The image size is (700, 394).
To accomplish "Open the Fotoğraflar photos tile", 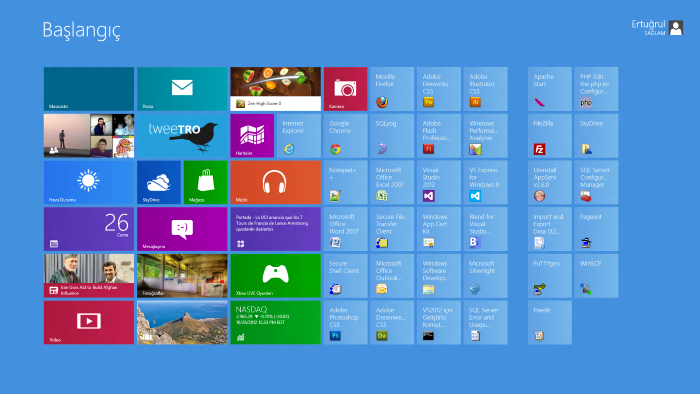I will pyautogui.click(x=182, y=276).
